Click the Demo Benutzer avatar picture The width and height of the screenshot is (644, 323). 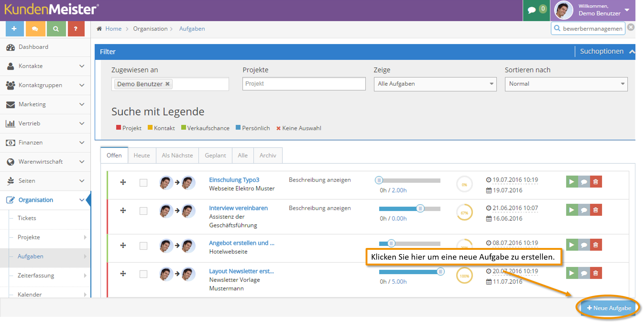tap(563, 10)
